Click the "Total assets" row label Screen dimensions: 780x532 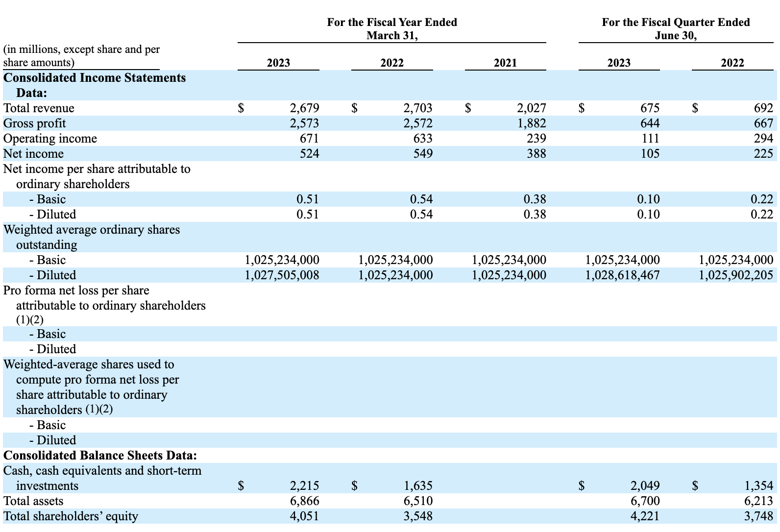click(x=33, y=501)
